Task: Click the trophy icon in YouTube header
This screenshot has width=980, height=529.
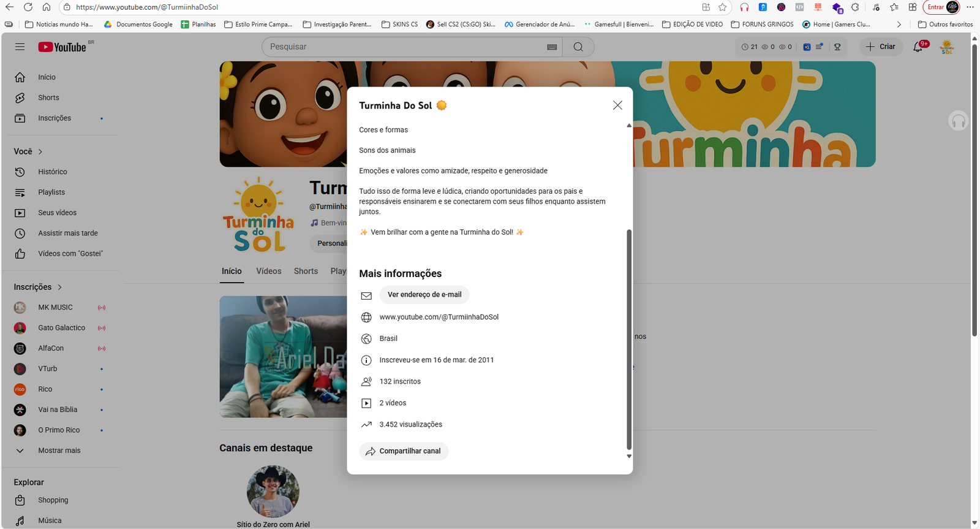Action: pos(837,47)
